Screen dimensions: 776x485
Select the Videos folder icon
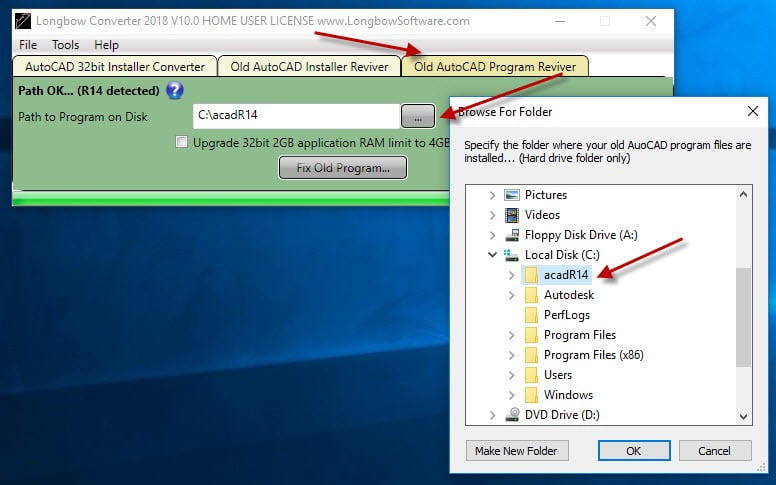coord(511,215)
